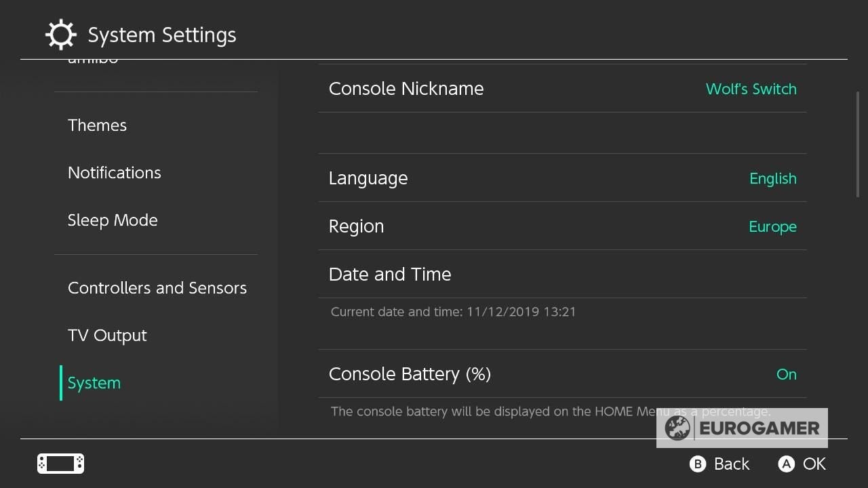Edit the Console Nickname Wolf's Switch
This screenshot has height=488, width=868.
[x=561, y=89]
